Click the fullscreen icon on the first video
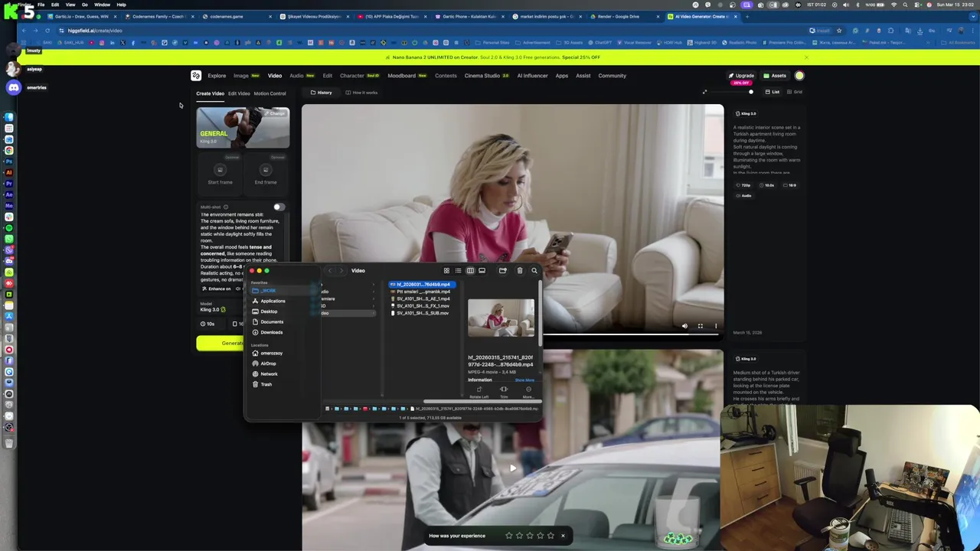This screenshot has height=551, width=980. point(700,326)
